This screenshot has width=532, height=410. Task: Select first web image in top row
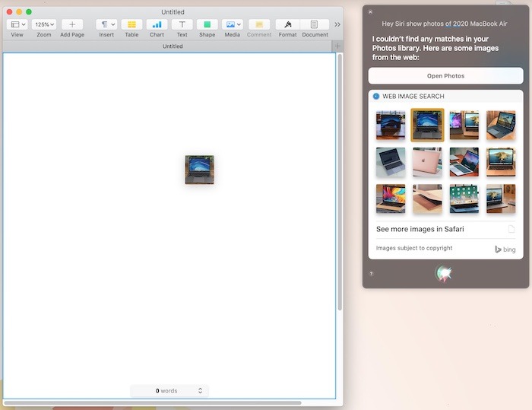(391, 125)
